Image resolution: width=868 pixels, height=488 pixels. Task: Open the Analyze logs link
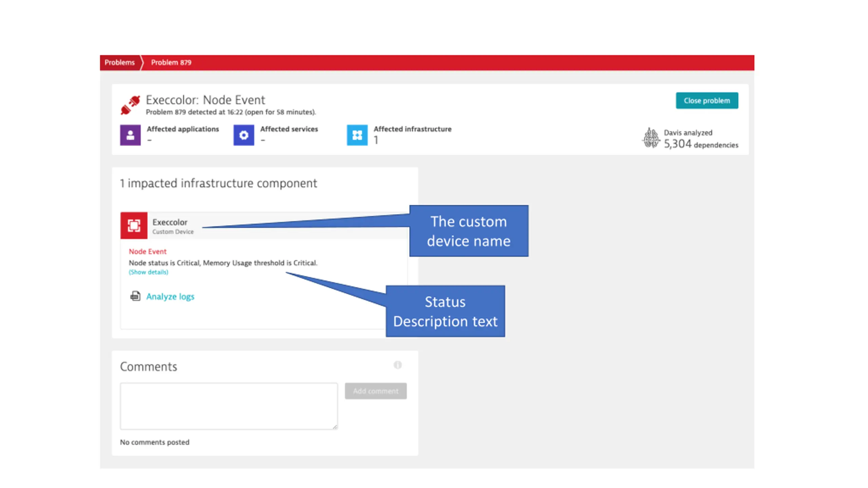(x=170, y=297)
